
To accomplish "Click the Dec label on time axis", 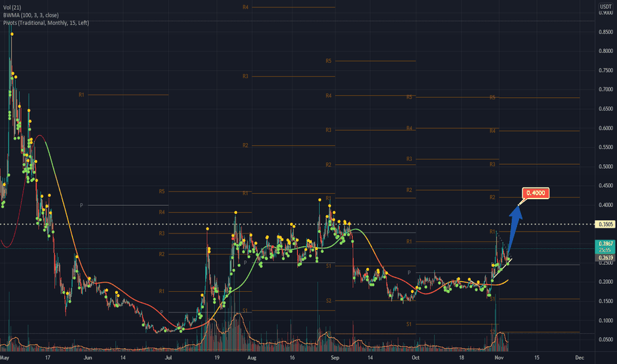I will [x=579, y=357].
